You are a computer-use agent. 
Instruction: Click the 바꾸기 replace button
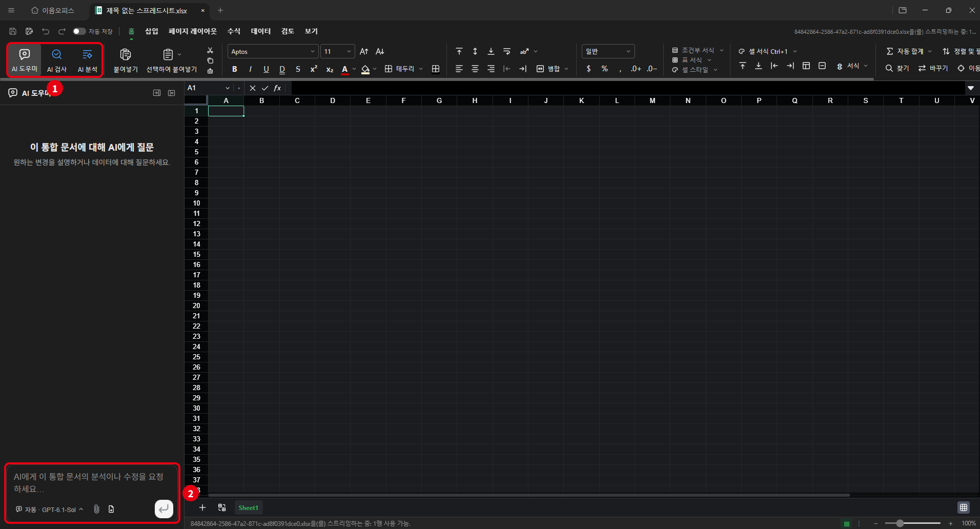933,68
